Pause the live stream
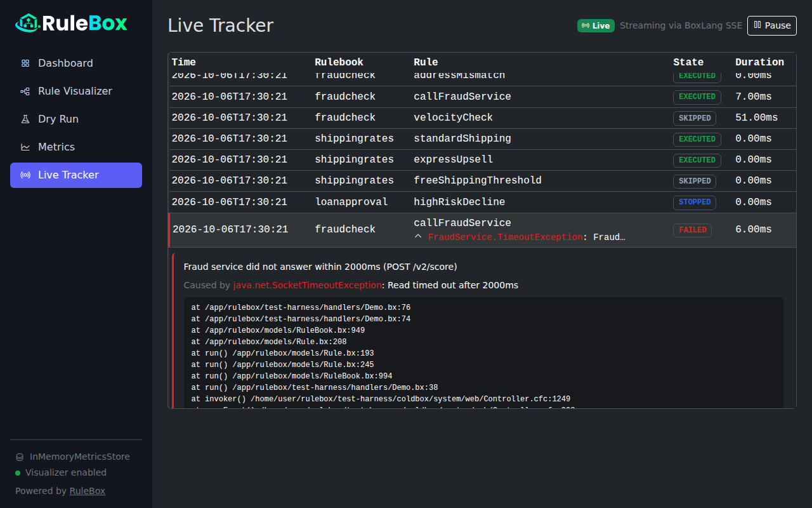Screen dimensions: 812x508 click(x=772, y=25)
